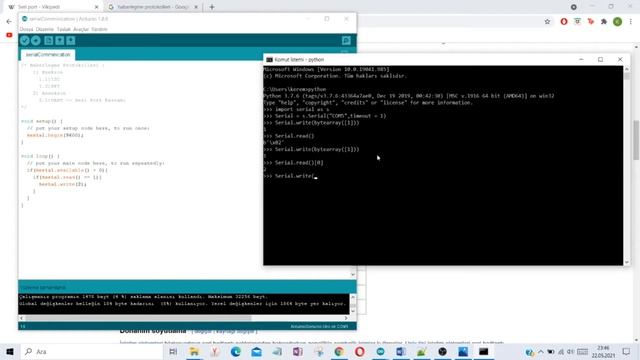Click the taskbar search box labeled Ara
Screen dimensions: 640x360
(x=91, y=351)
